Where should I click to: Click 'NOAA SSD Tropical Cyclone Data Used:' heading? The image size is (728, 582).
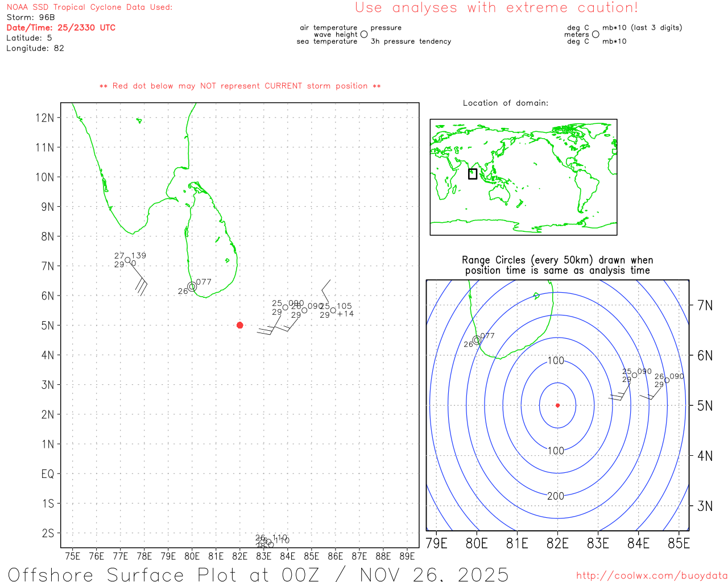tap(89, 7)
